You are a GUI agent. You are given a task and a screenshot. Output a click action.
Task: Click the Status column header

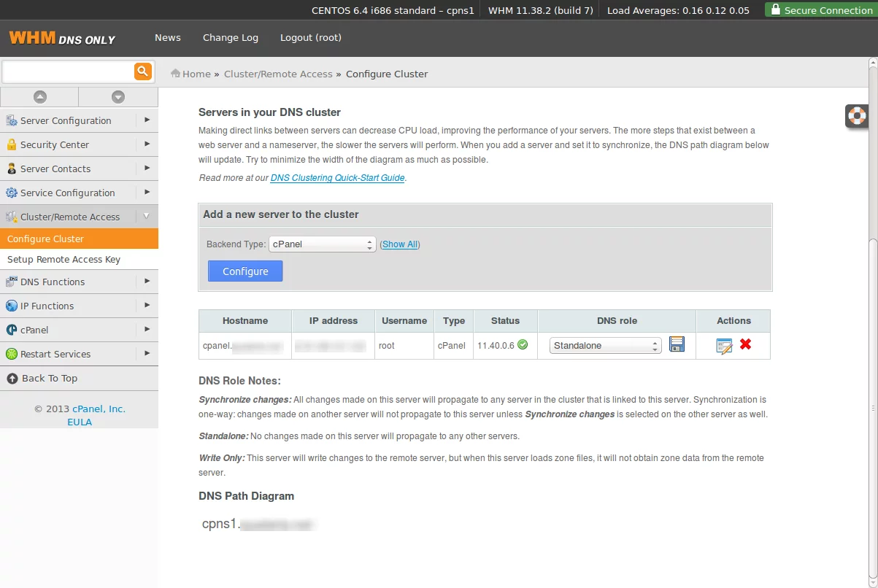click(505, 321)
